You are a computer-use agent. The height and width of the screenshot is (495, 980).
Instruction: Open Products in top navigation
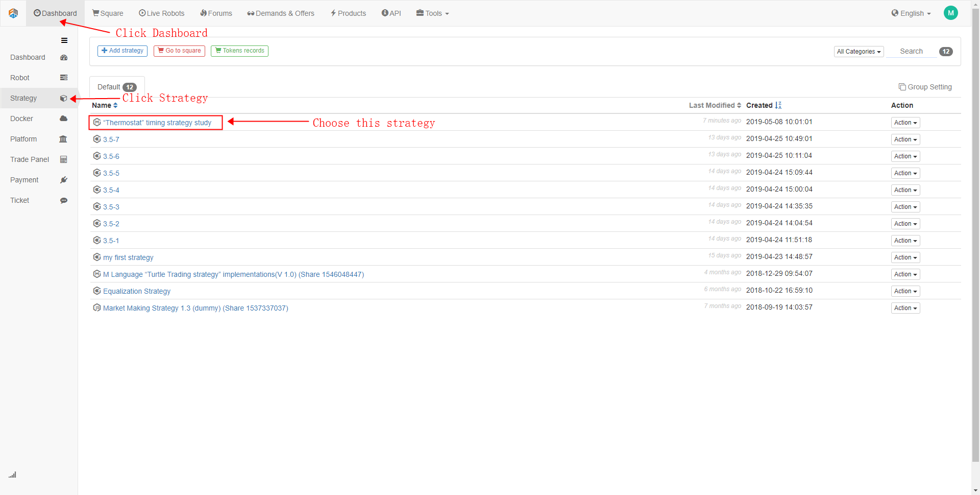(x=348, y=13)
